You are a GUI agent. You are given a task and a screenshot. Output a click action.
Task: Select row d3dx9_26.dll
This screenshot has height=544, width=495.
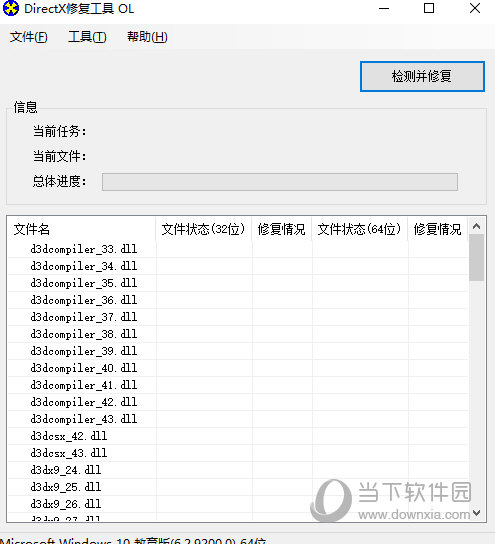click(238, 504)
